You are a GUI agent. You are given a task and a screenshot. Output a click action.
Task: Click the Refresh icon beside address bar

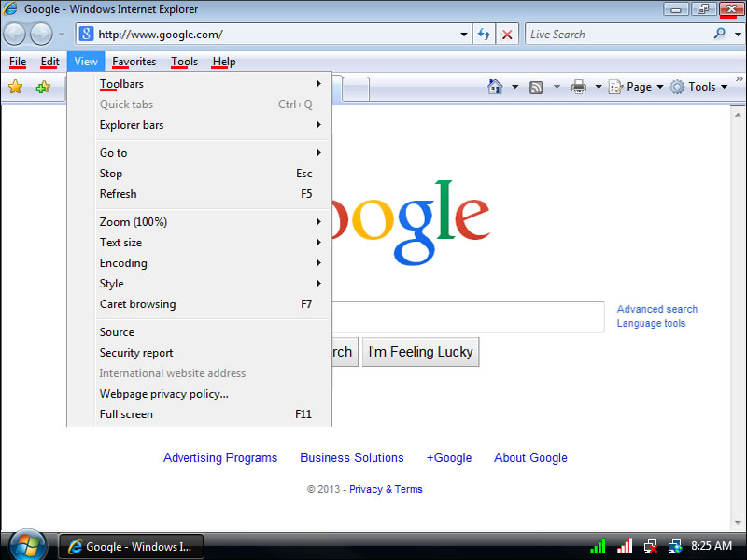click(484, 35)
